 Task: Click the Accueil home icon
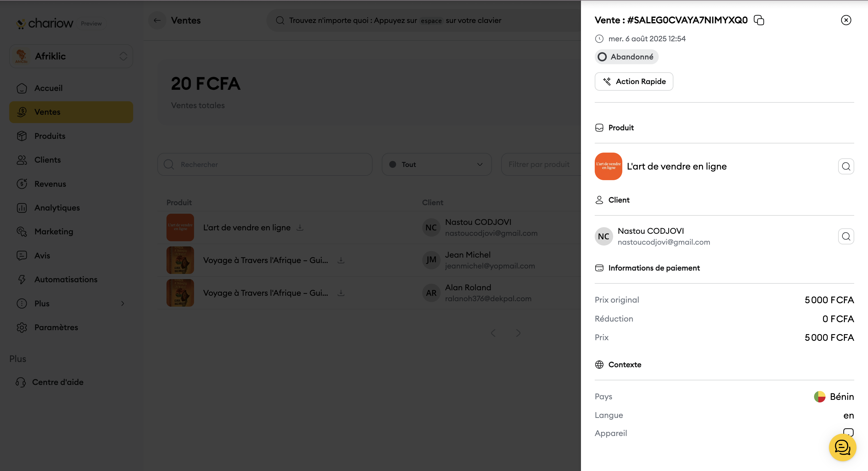22,88
